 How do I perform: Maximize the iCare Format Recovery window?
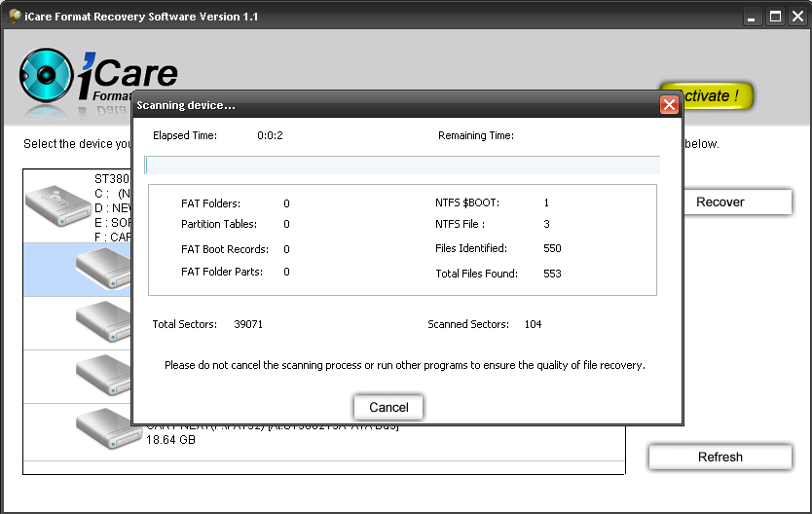[775, 17]
